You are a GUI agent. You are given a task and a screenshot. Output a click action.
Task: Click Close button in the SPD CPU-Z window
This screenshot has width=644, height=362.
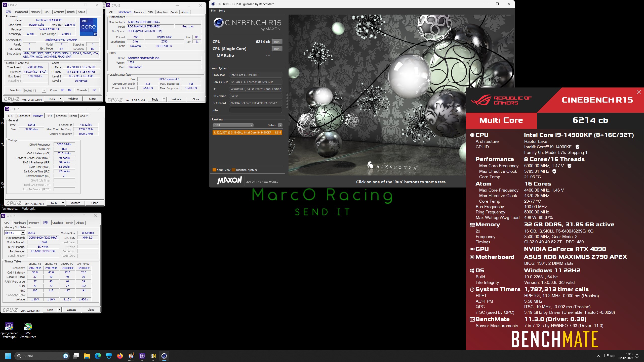(91, 310)
